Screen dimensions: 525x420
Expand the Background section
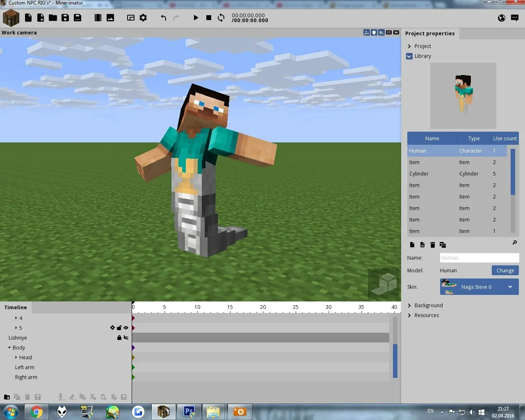pyautogui.click(x=409, y=306)
